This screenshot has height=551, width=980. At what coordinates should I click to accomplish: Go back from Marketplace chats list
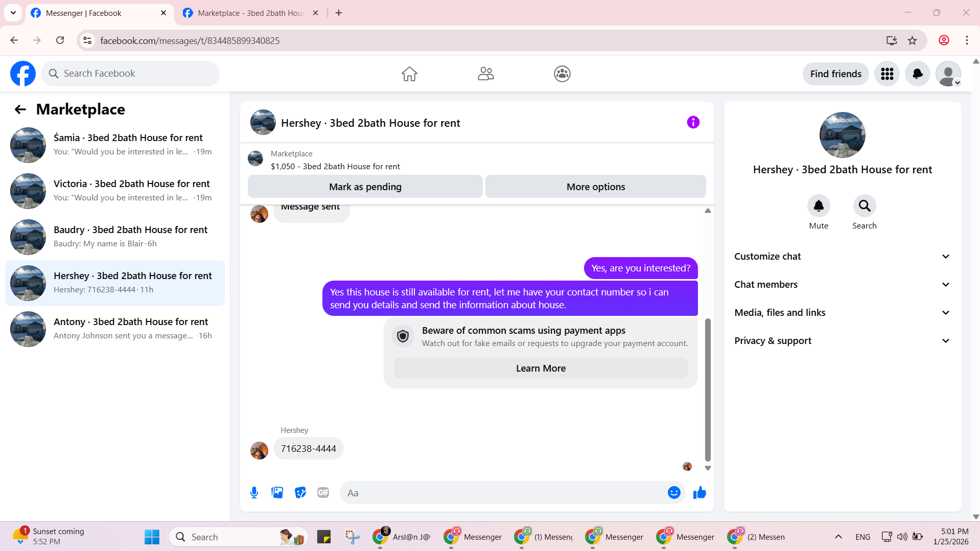(x=20, y=109)
